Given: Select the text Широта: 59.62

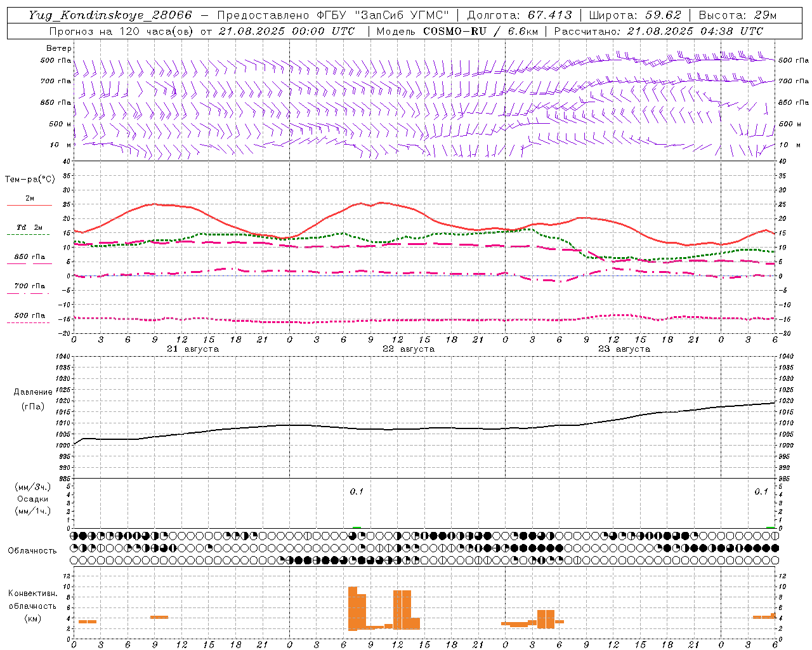Looking at the screenshot, I should pyautogui.click(x=635, y=15).
